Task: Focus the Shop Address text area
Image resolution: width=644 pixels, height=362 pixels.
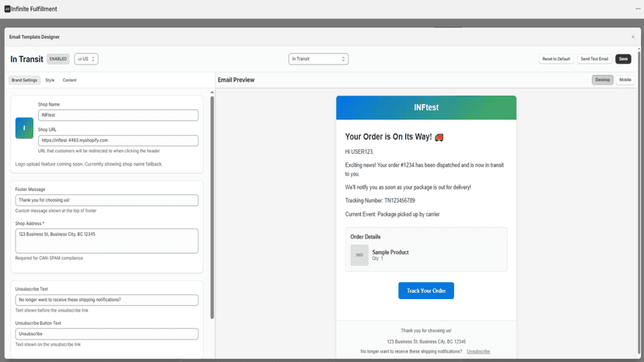Action: (107, 241)
